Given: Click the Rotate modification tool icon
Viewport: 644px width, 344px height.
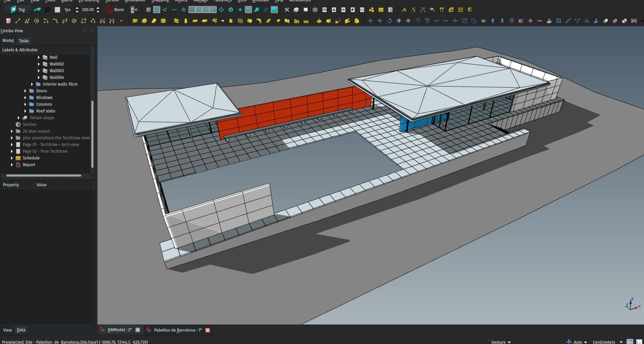Looking at the screenshot, I should coord(389,21).
